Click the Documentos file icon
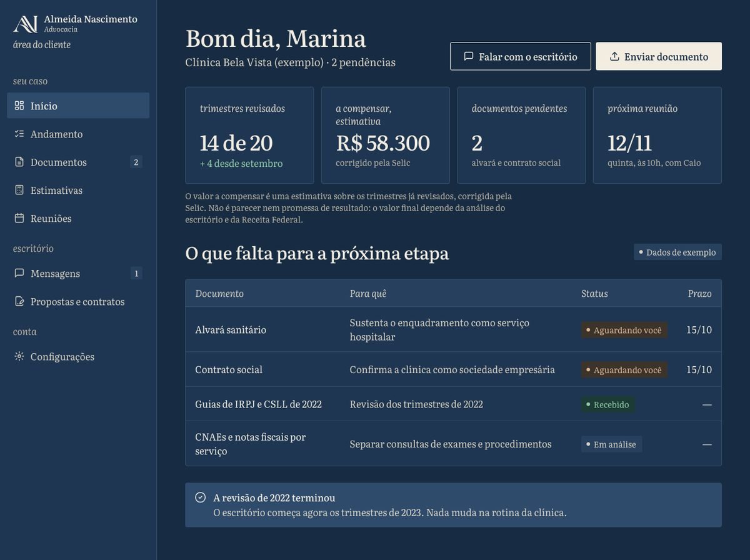Screen dimensions: 750x560 click(19, 162)
